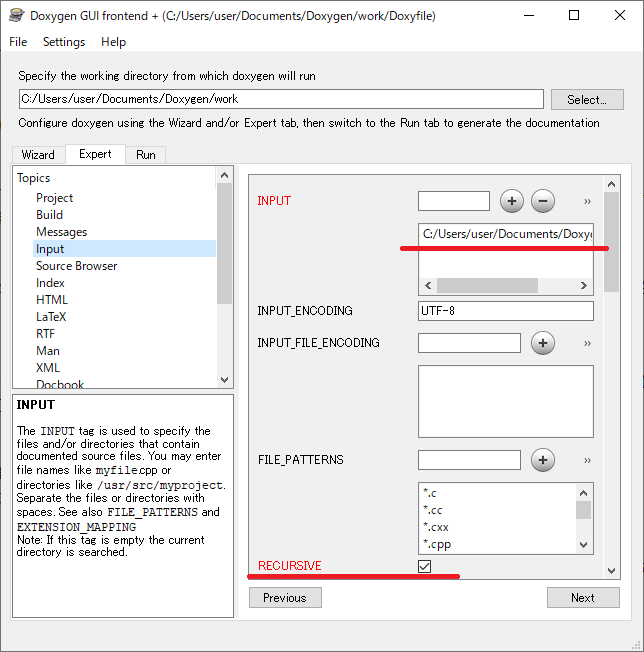Open the File menu
The image size is (644, 652).
[x=18, y=42]
